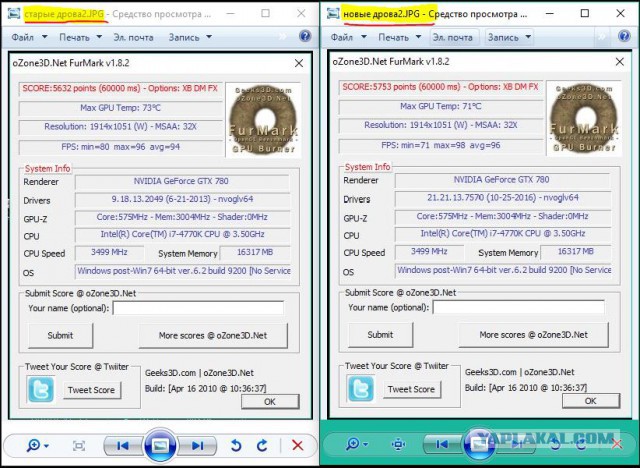Open the Файл menu in старые дрова2 window
Image resolution: width=640 pixels, height=468 pixels.
tap(29, 37)
